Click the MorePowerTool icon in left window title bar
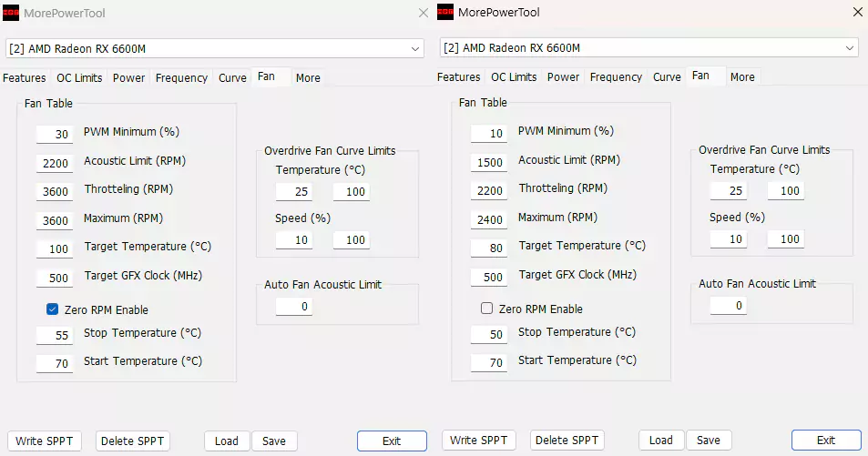 pyautogui.click(x=13, y=13)
